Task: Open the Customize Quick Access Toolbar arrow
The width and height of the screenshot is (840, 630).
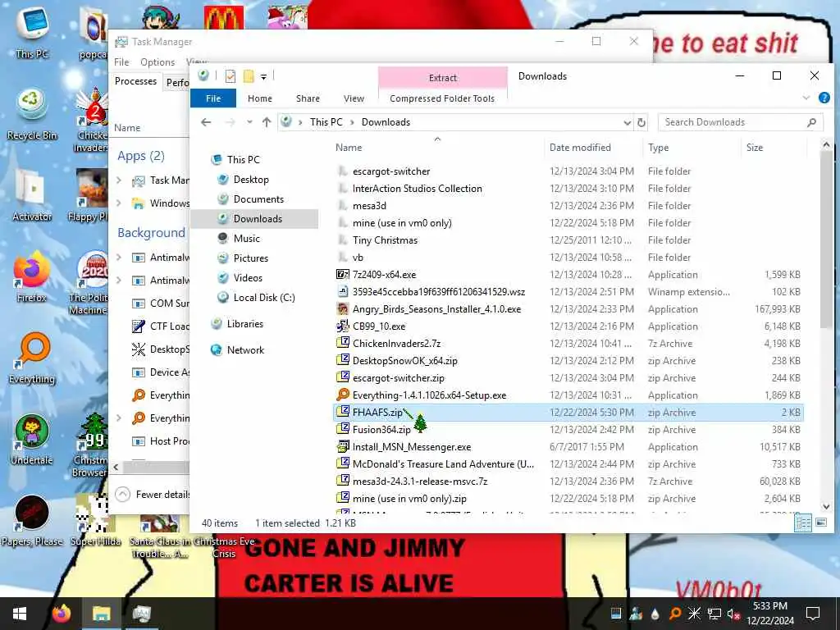Action: [x=263, y=77]
